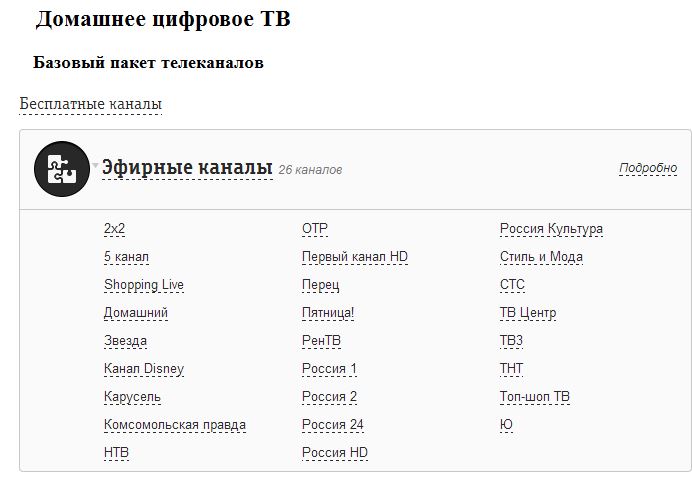This screenshot has height=491, width=692.
Task: Collapse the Эфирные каналы section arrow
Action: [96, 166]
